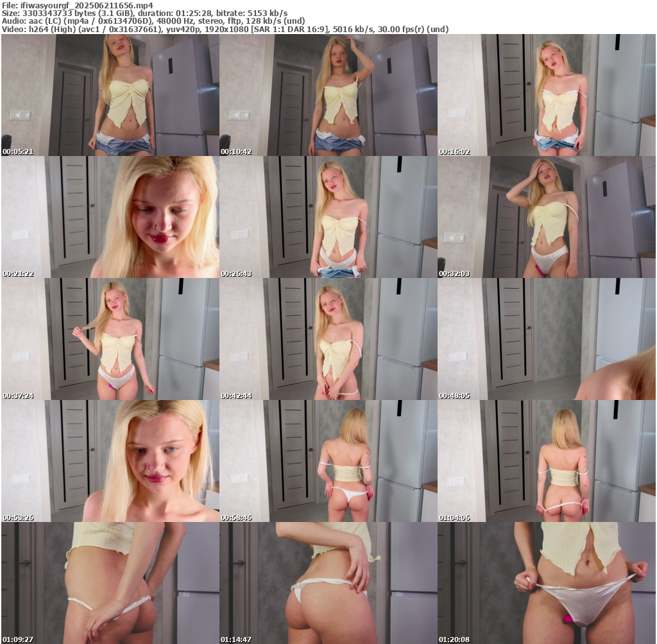Click the thumbnail marked 00:16:02
657x644 pixels.
pos(547,95)
